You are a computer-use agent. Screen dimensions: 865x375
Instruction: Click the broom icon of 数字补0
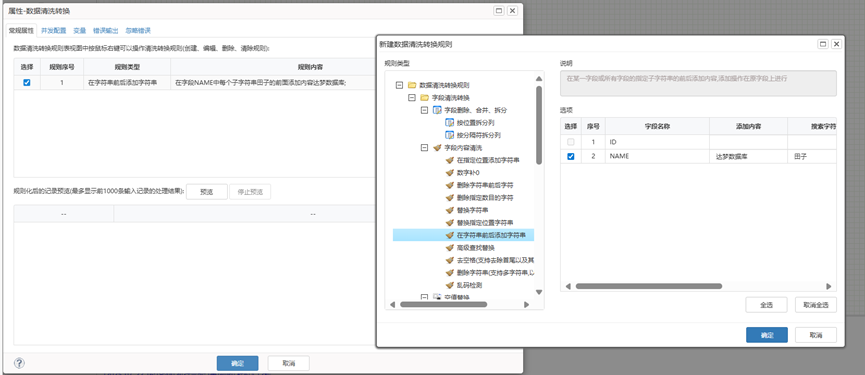(449, 173)
